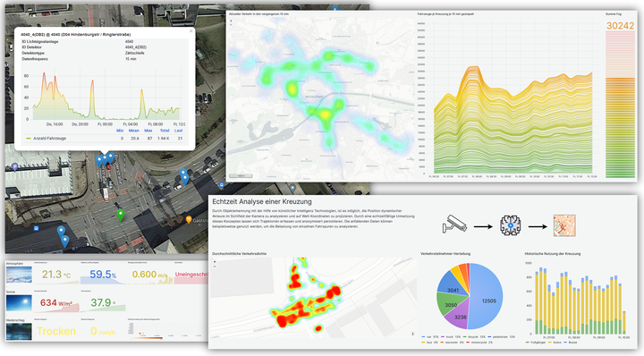Zoom in on the Verkehrsdichte map
This screenshot has height=356, width=644.
coord(215,261)
